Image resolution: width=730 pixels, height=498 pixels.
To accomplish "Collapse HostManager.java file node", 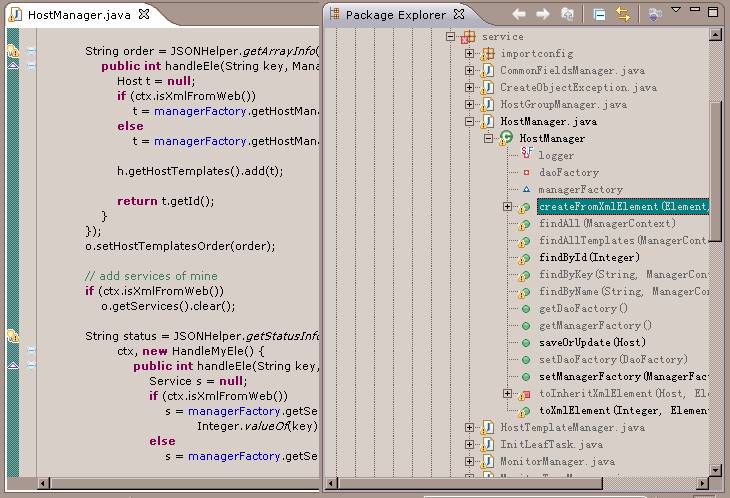I will coord(469,121).
